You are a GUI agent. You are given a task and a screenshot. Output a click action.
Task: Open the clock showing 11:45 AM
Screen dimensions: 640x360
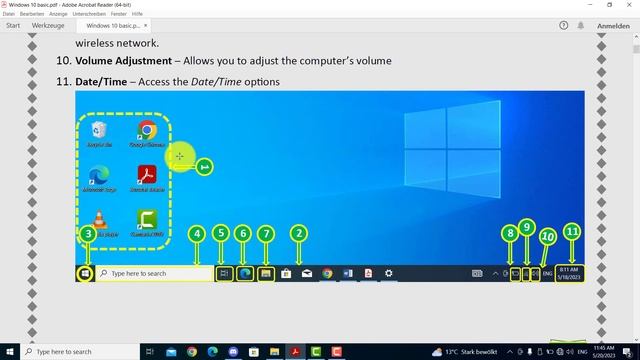coord(604,351)
